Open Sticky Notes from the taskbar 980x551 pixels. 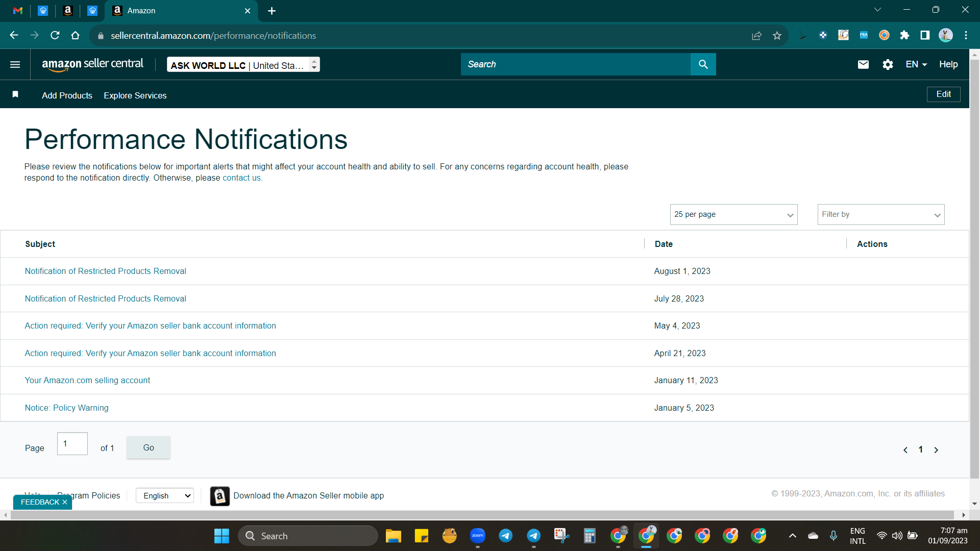(421, 536)
